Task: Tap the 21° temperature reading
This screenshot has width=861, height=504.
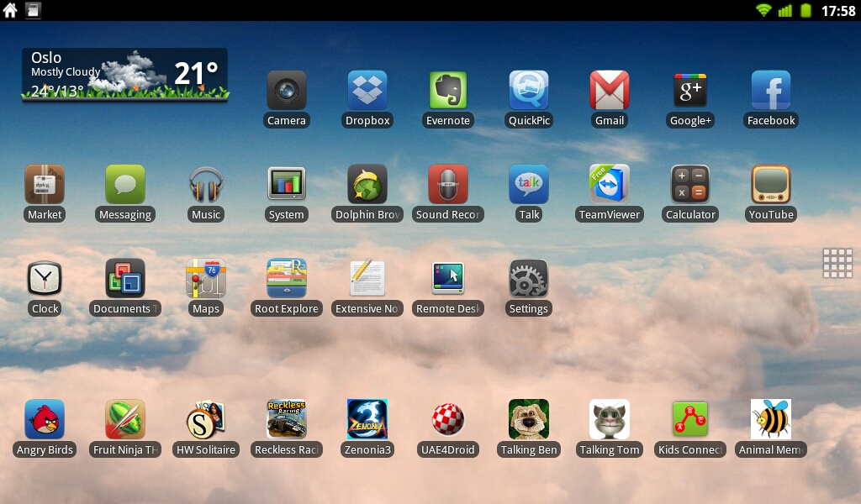Action: pos(196,73)
